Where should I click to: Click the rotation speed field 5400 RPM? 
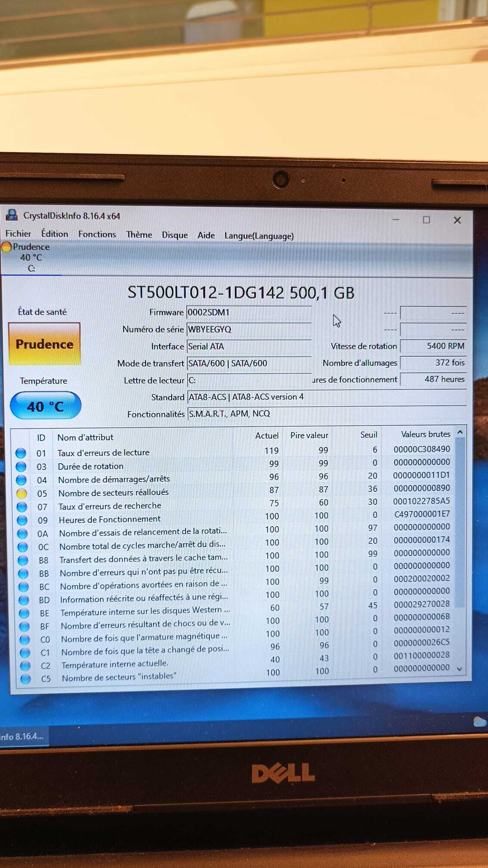(x=433, y=346)
